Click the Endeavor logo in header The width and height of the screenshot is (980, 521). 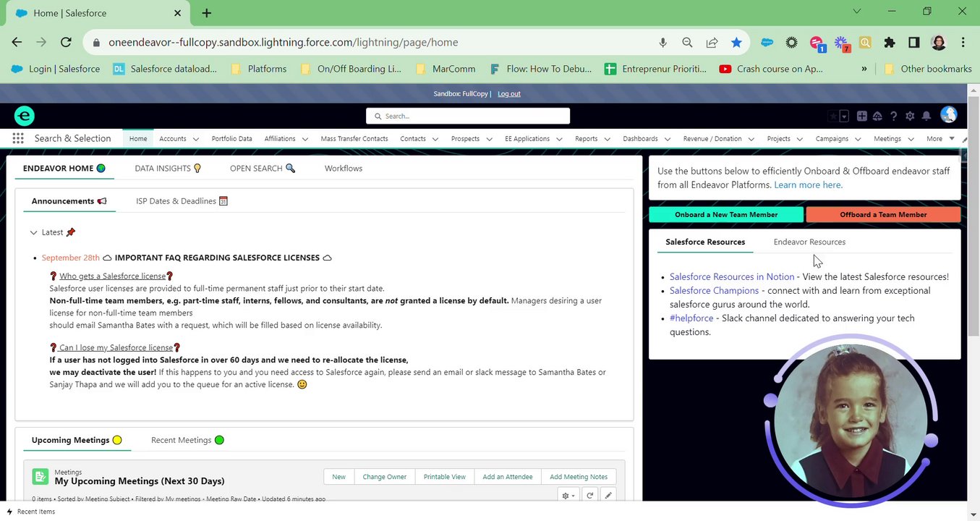click(x=24, y=116)
